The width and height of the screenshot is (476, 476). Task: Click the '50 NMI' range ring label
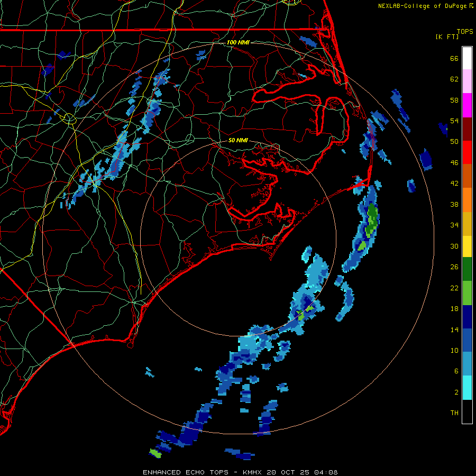(x=238, y=140)
